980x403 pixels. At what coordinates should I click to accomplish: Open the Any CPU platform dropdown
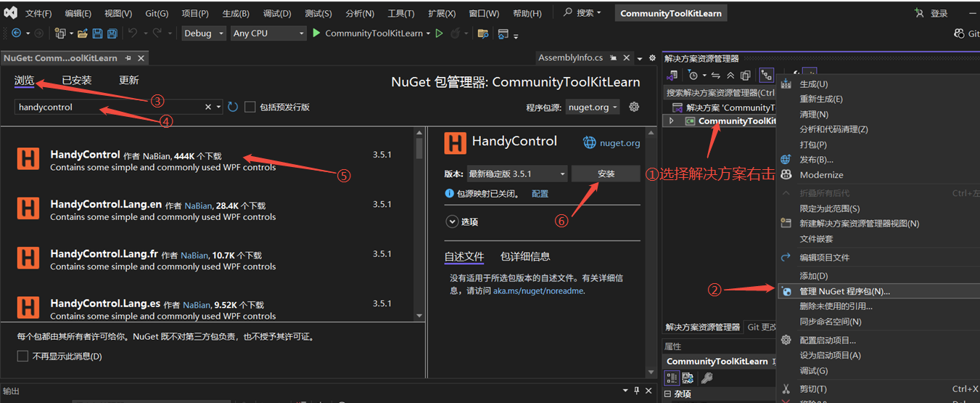coord(268,33)
